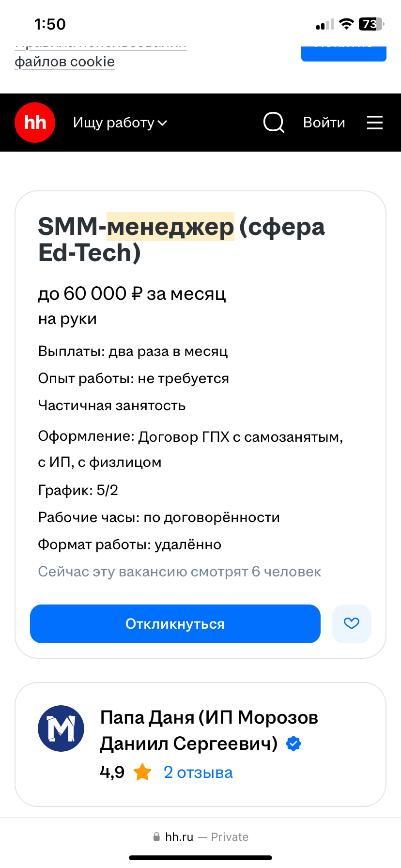Open the "2 отзыва" reviews link
Viewport: 401px width, 868px height.
coord(198,772)
